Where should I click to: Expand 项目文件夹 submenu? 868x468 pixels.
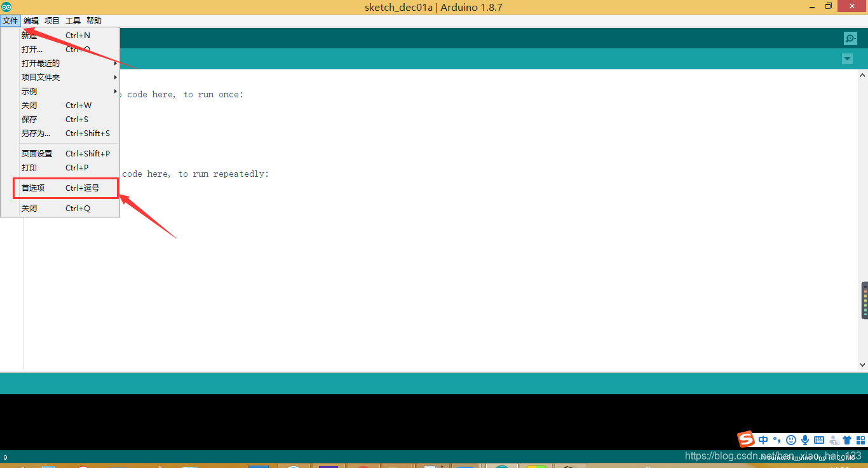60,78
